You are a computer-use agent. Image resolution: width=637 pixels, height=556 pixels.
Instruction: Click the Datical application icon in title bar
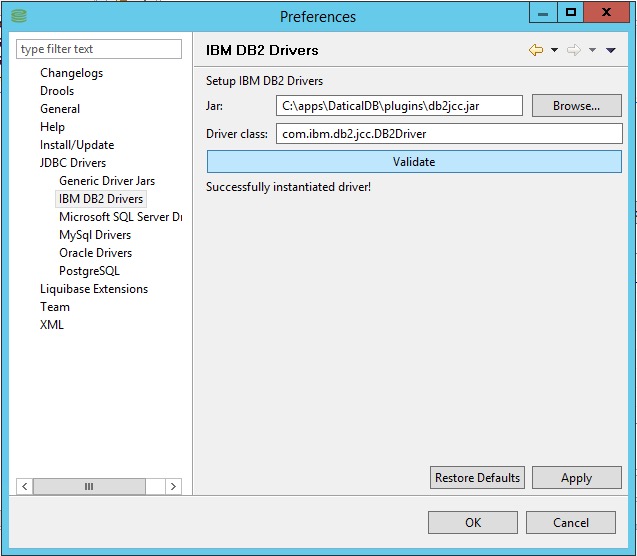pyautogui.click(x=19, y=16)
